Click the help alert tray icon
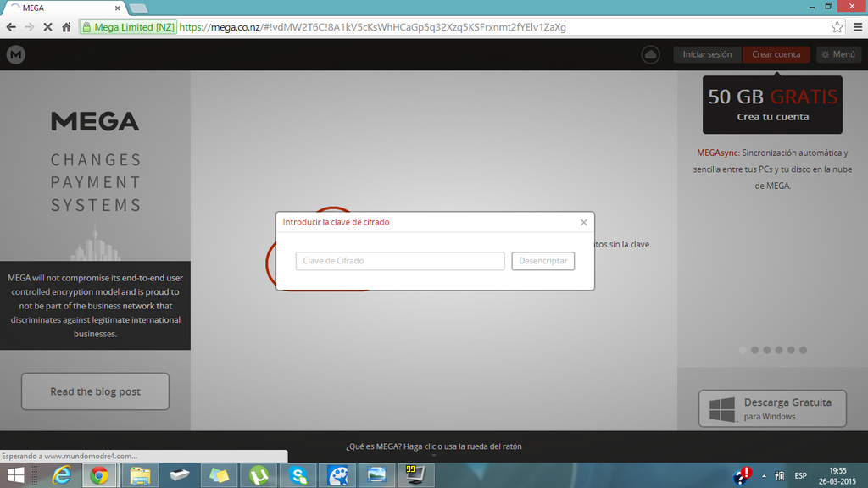 pos(743,476)
